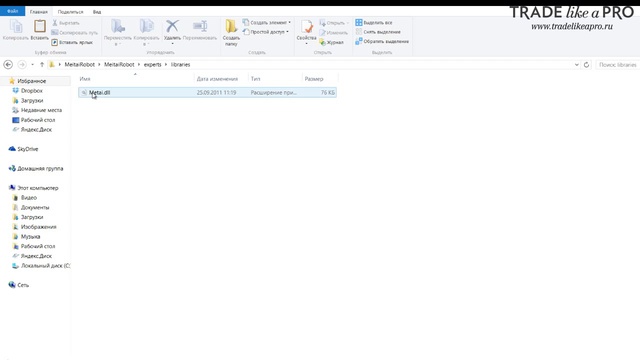The image size is (640, 360).
Task: Open Загрузки under Избранное
Action: tap(32, 100)
